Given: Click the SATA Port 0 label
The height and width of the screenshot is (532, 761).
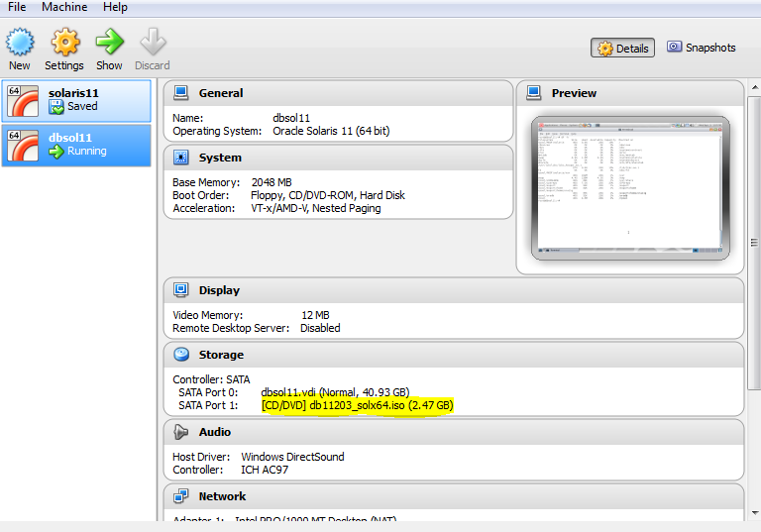Looking at the screenshot, I should click(208, 392).
